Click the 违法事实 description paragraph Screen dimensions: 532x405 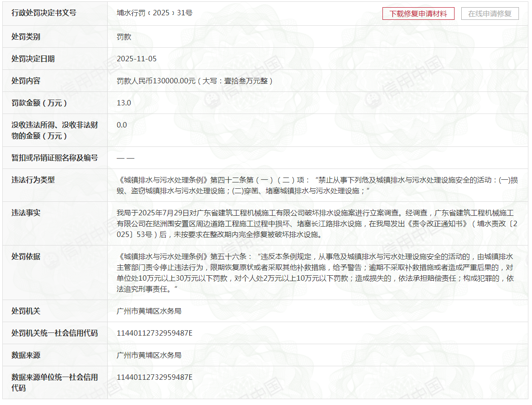317,223
